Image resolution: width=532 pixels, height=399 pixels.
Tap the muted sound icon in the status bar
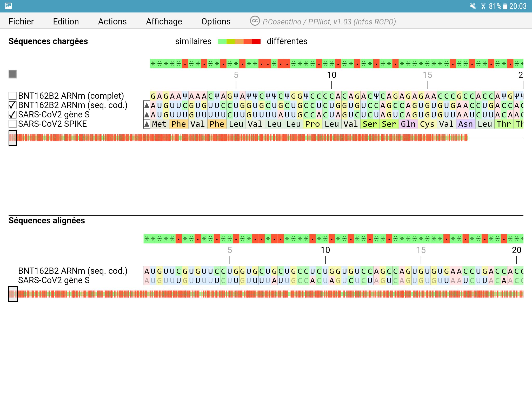tap(473, 6)
